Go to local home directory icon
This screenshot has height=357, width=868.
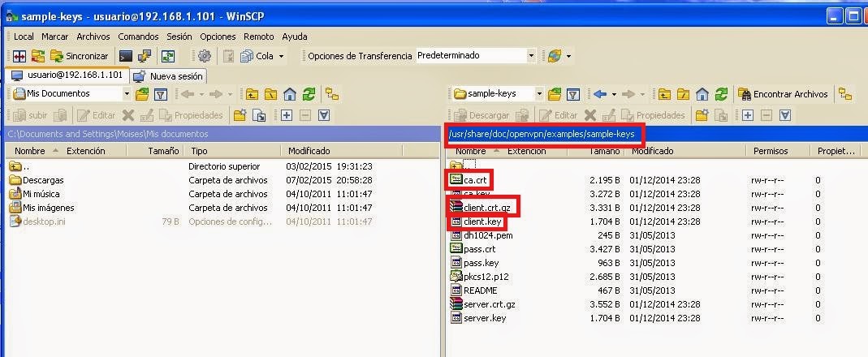point(290,94)
